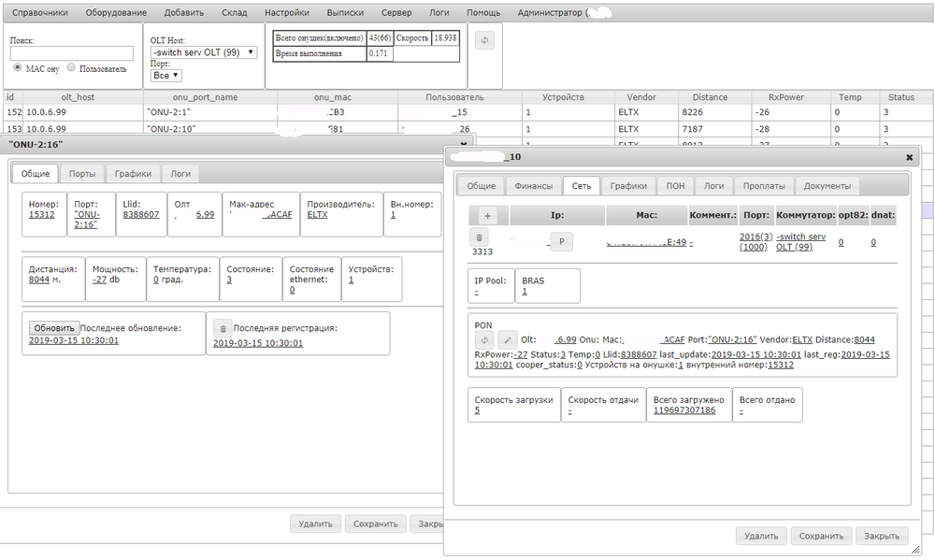
Task: Close the user _10 dialog window
Action: point(909,158)
